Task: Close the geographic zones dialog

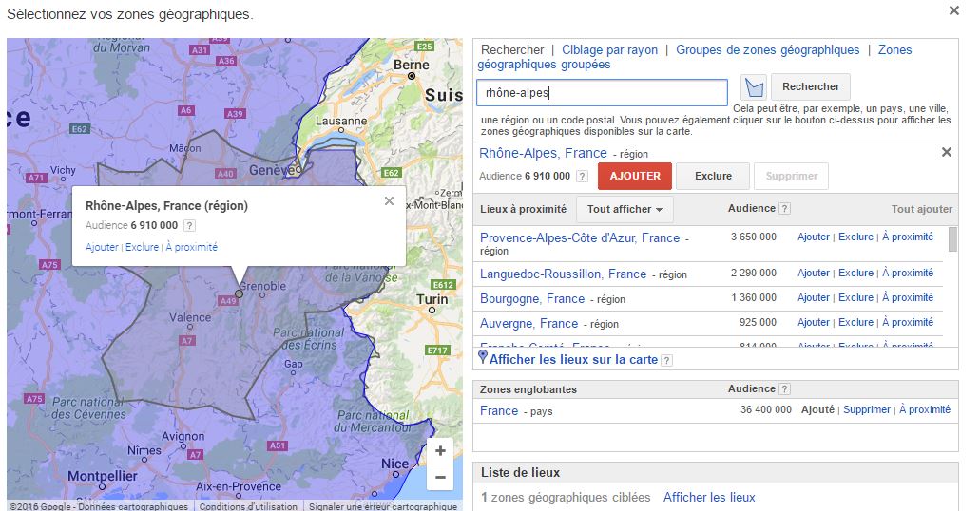Action: coord(954,10)
